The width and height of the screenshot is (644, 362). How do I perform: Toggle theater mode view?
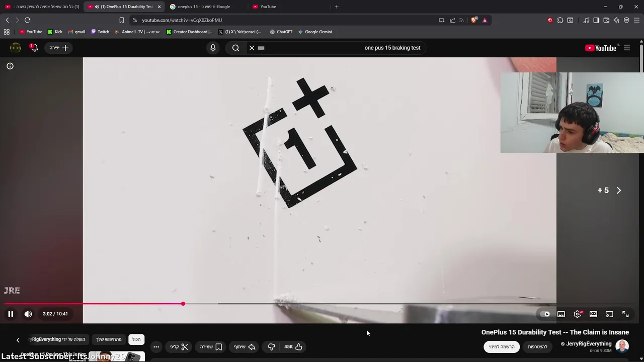[x=593, y=314]
